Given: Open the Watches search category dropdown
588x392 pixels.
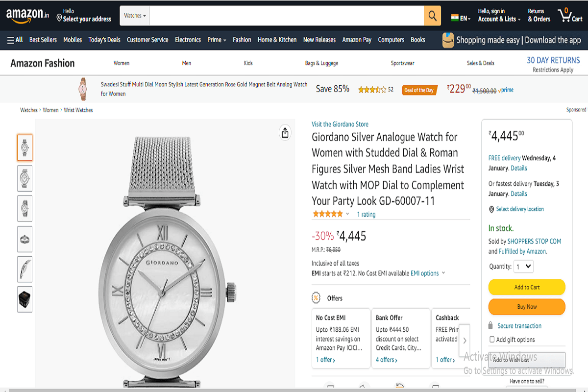Looking at the screenshot, I should point(134,15).
